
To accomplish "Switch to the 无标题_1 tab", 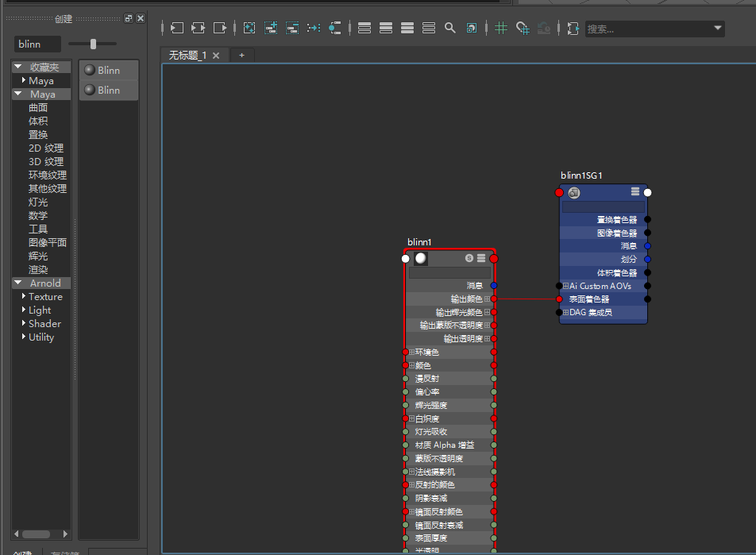I will (x=187, y=56).
